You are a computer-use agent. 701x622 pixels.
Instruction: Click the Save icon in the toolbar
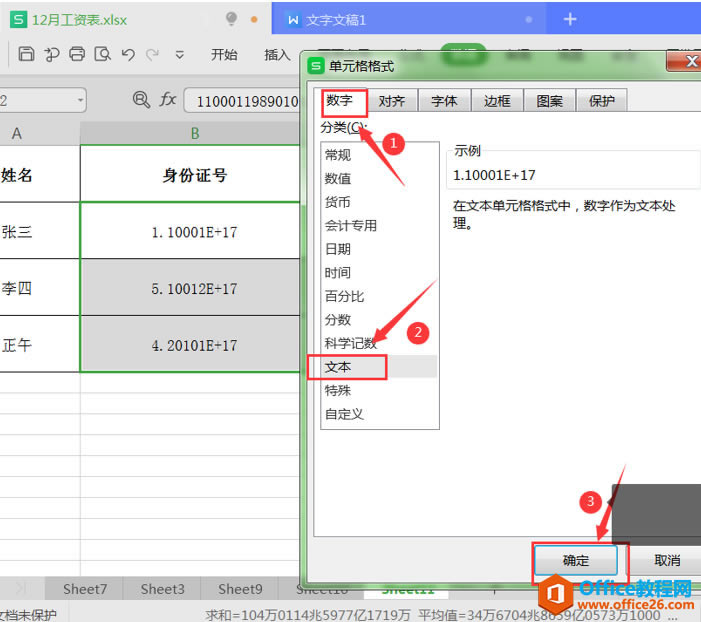(26, 54)
